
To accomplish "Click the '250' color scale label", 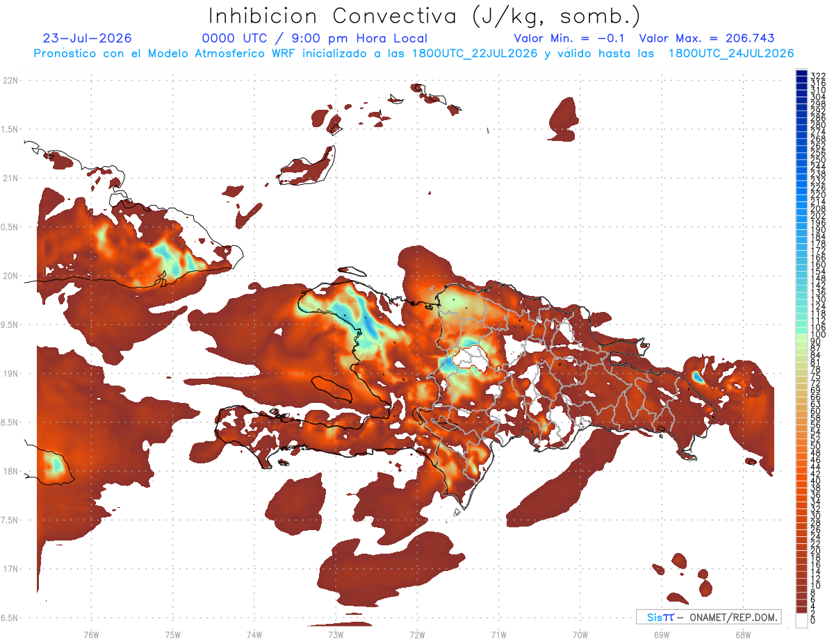I will (x=817, y=160).
